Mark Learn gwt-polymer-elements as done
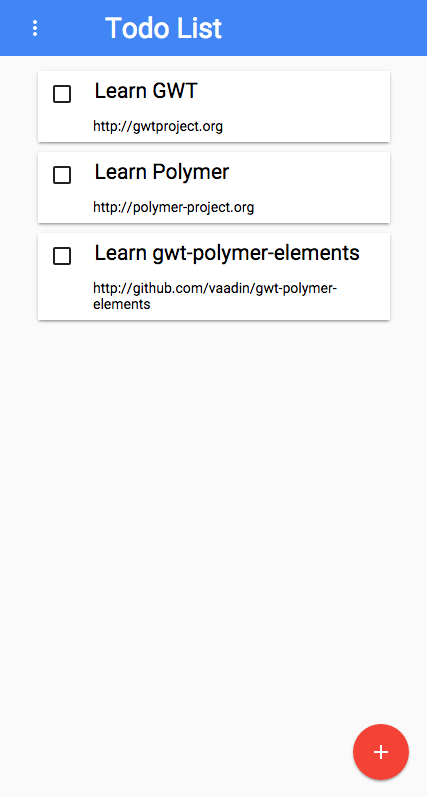 pyautogui.click(x=62, y=256)
